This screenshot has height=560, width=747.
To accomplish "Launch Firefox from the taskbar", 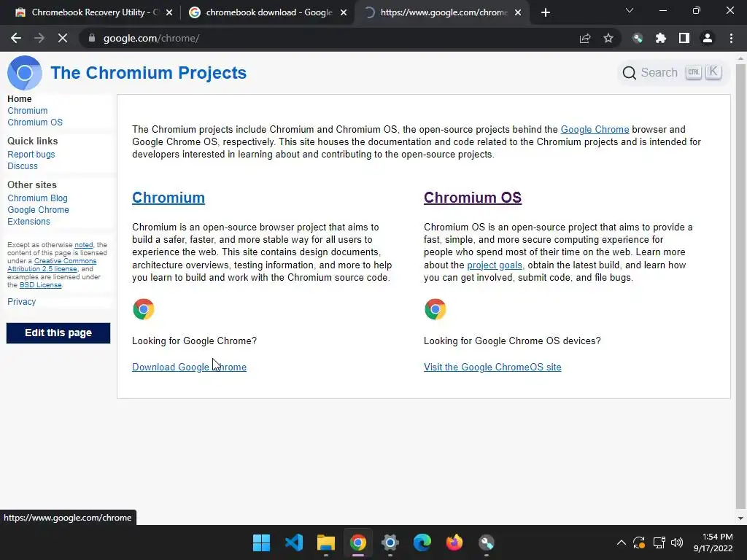I will pyautogui.click(x=454, y=542).
